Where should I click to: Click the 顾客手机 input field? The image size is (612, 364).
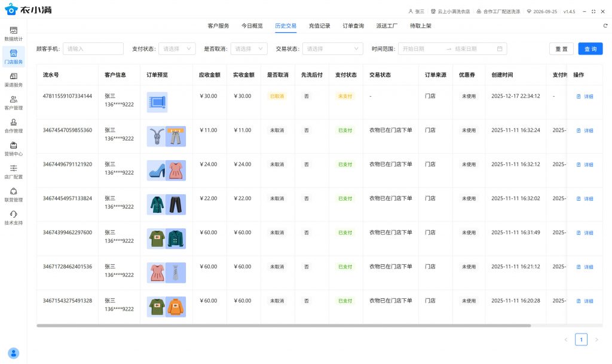(93, 49)
